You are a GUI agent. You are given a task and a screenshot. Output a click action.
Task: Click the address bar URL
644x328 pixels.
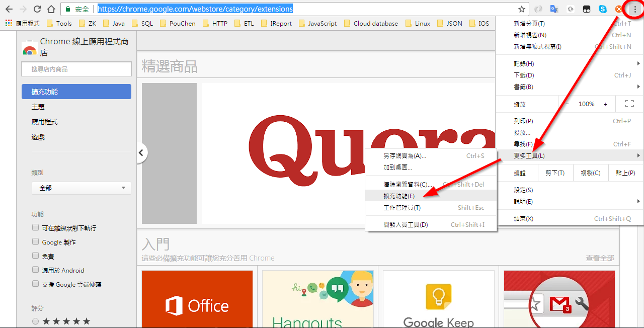pos(195,9)
